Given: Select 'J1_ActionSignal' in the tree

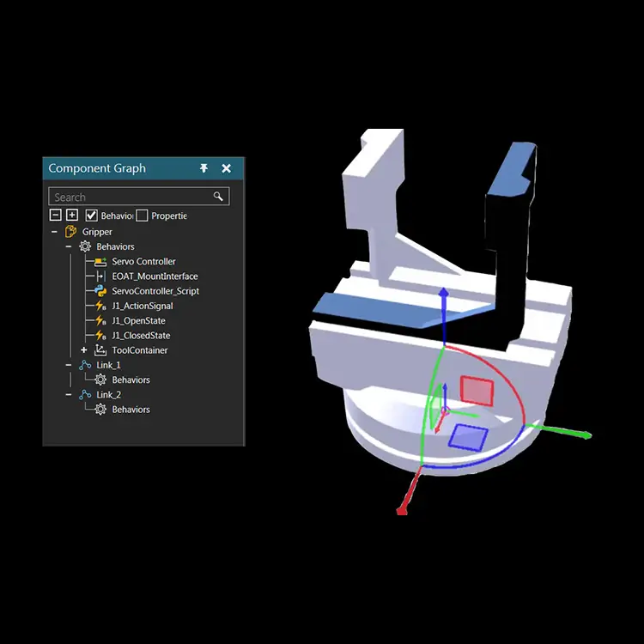Looking at the screenshot, I should 143,306.
